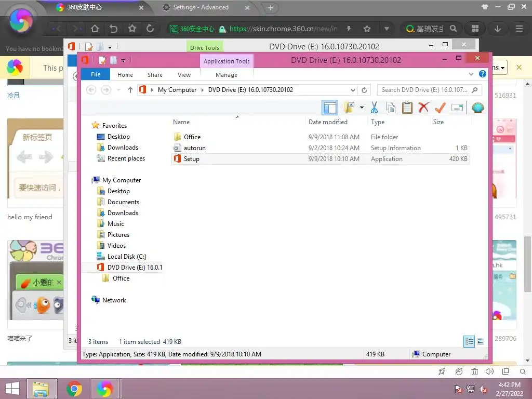This screenshot has height=399, width=532.
Task: Go forward with the navigation arrow
Action: click(106, 90)
